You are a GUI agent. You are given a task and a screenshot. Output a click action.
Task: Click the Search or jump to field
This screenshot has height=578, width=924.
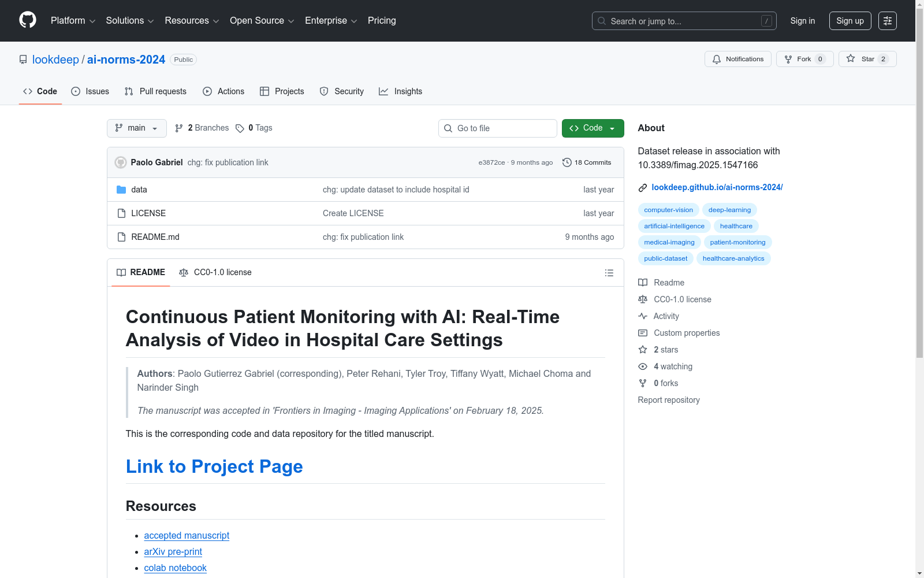684,21
